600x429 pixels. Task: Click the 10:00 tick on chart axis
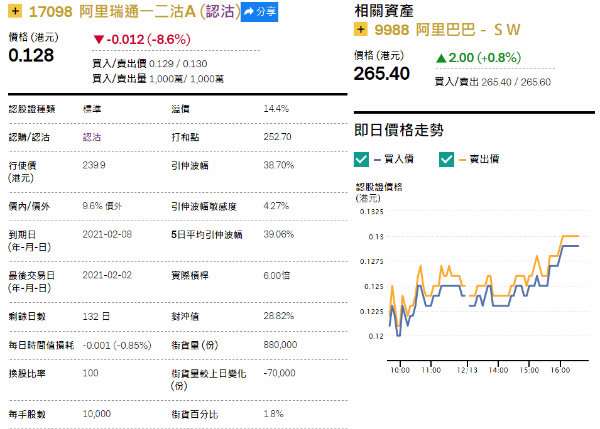[x=400, y=370]
